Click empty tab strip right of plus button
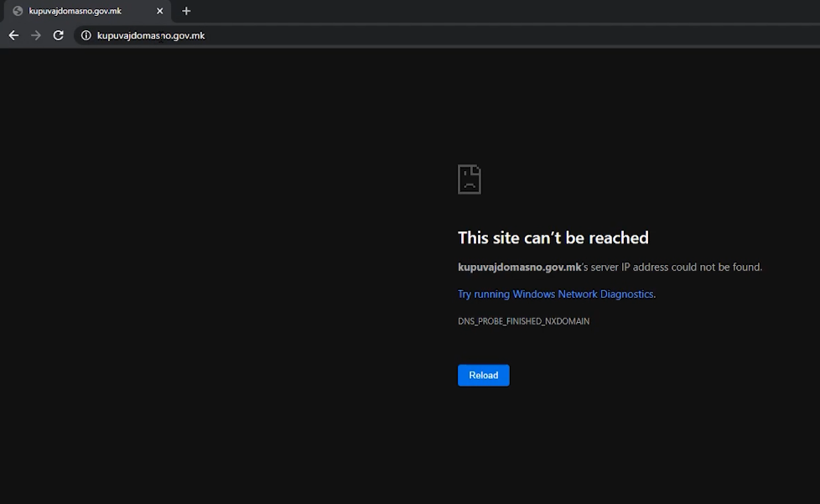The image size is (820, 504). pyautogui.click(x=503, y=11)
